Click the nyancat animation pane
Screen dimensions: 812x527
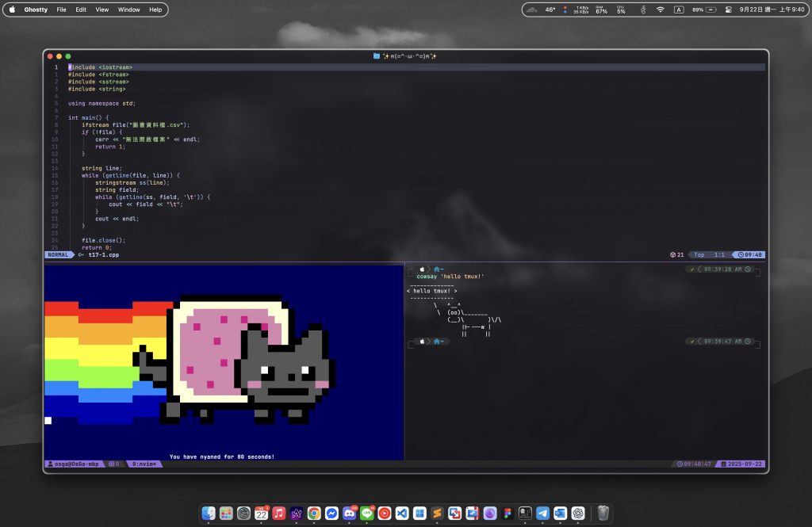coord(224,362)
